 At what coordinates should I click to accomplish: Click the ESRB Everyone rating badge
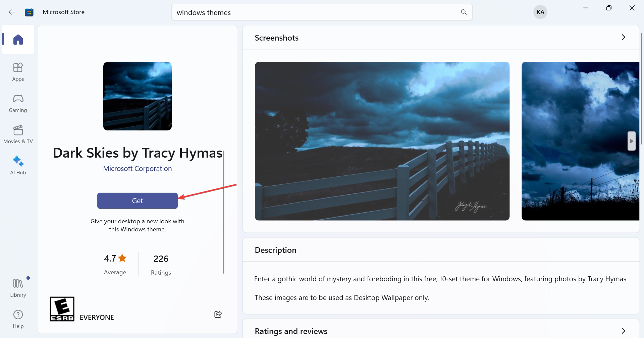[x=62, y=309]
